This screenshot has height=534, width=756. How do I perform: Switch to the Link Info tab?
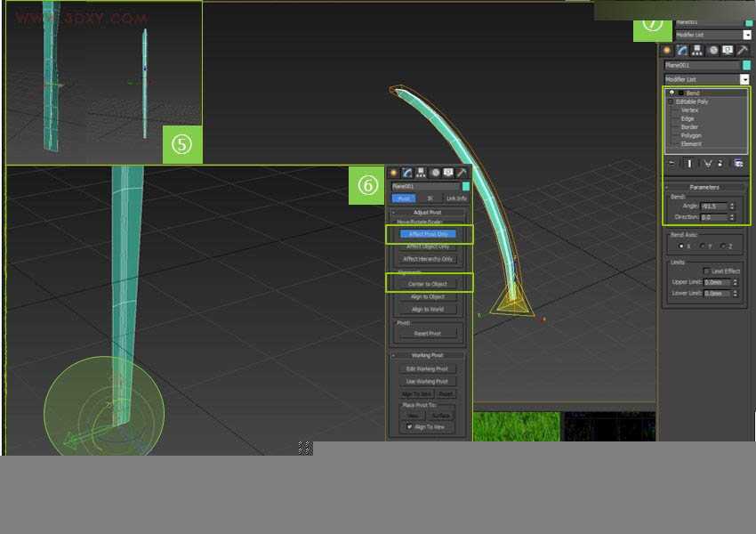(456, 198)
